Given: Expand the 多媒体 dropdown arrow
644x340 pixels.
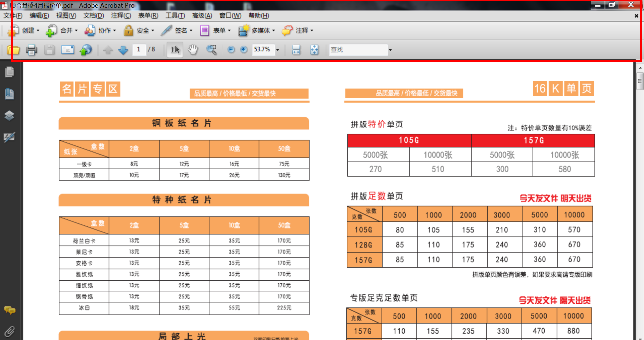Looking at the screenshot, I should coord(274,31).
